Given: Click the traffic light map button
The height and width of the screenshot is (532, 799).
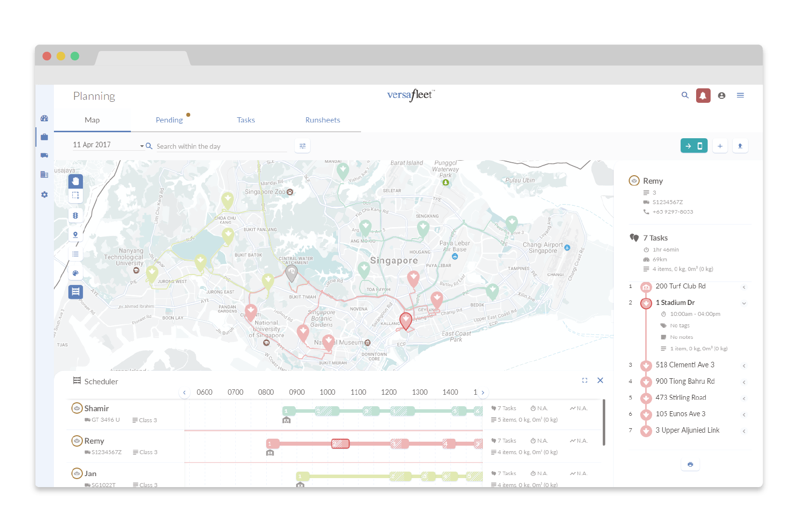Looking at the screenshot, I should tap(75, 216).
